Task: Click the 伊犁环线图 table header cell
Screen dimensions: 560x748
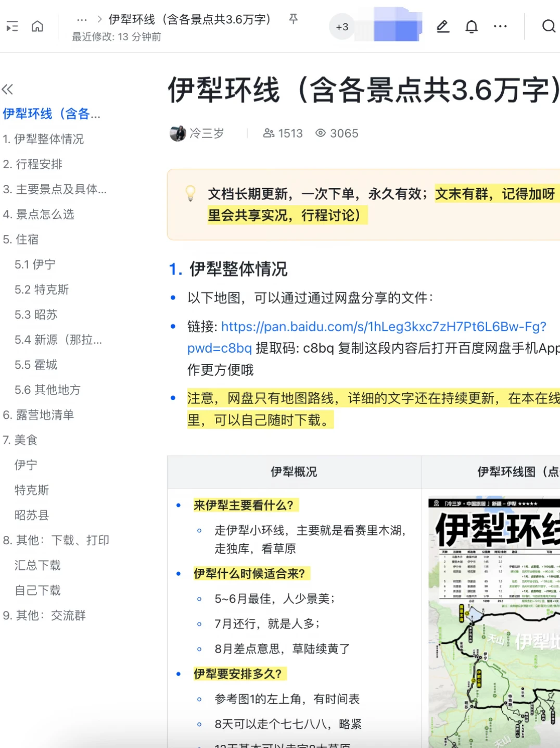Action: click(x=491, y=472)
